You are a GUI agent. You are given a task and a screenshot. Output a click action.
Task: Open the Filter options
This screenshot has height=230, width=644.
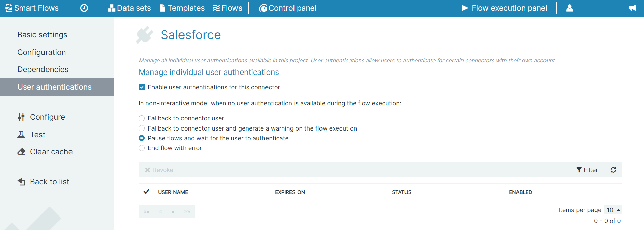(587, 170)
